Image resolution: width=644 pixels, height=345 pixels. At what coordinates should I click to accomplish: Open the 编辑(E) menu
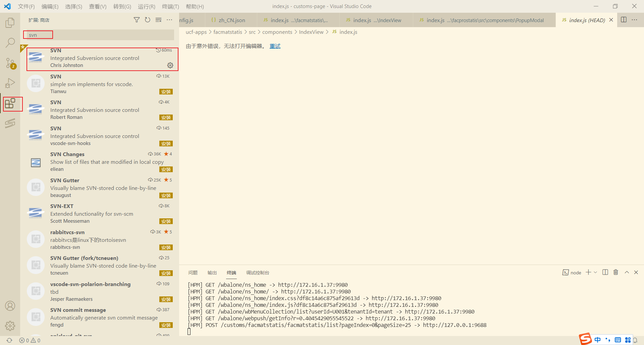pyautogui.click(x=50, y=6)
